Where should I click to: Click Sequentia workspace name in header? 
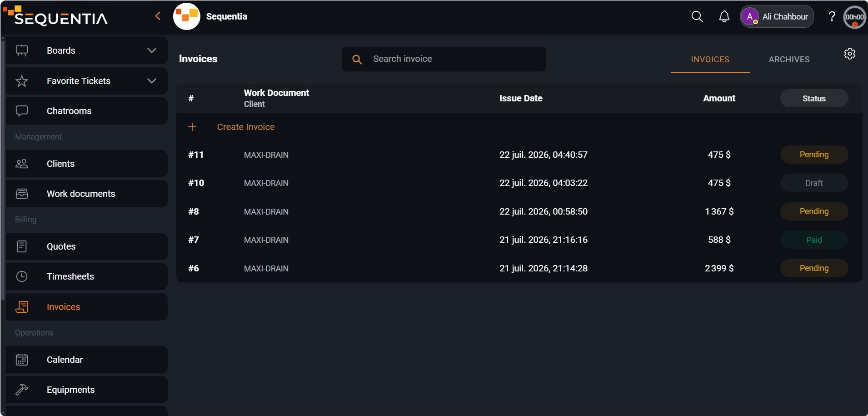(x=227, y=16)
